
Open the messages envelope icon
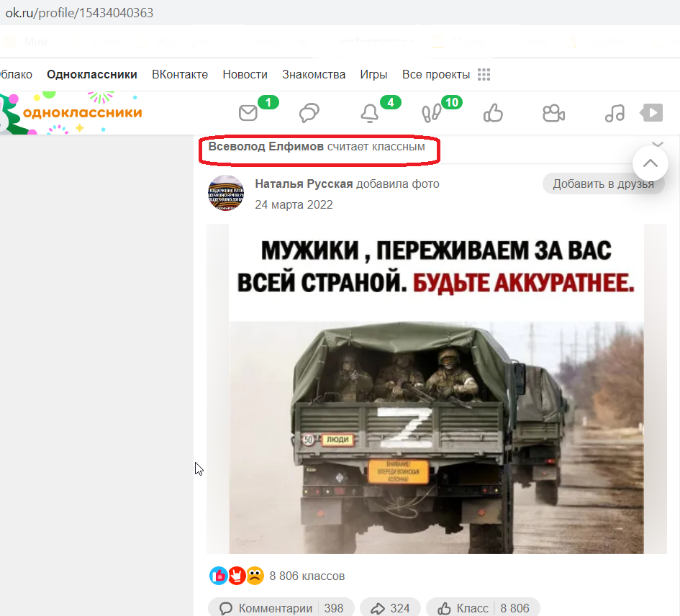[x=248, y=113]
